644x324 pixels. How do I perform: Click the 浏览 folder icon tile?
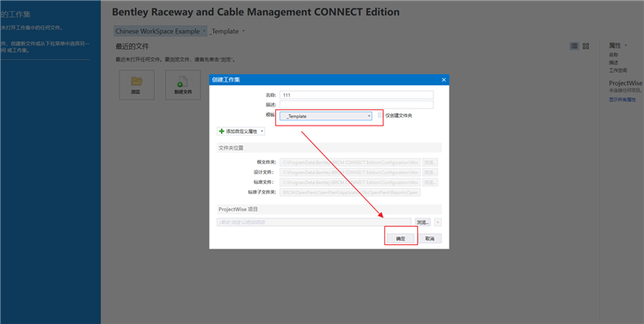[137, 84]
